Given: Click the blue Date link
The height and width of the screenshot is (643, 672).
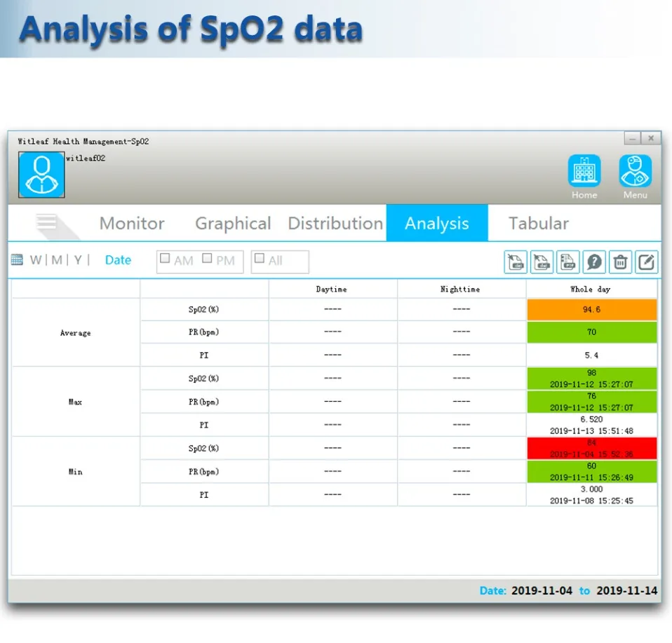Looking at the screenshot, I should tap(118, 260).
